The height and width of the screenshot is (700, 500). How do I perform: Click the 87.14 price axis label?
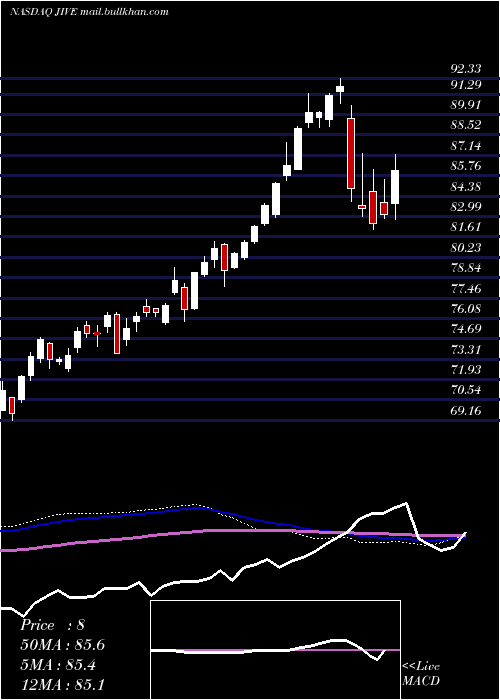coord(466,146)
